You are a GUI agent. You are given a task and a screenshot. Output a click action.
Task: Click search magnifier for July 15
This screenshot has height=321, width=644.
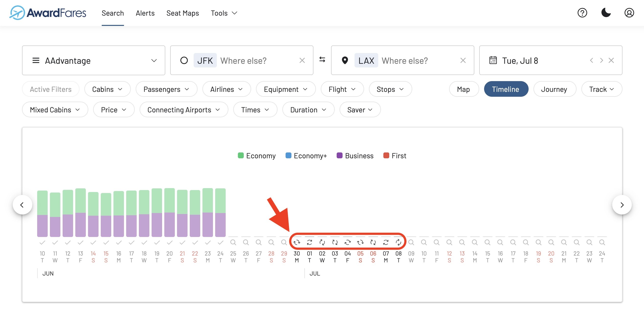click(x=487, y=242)
